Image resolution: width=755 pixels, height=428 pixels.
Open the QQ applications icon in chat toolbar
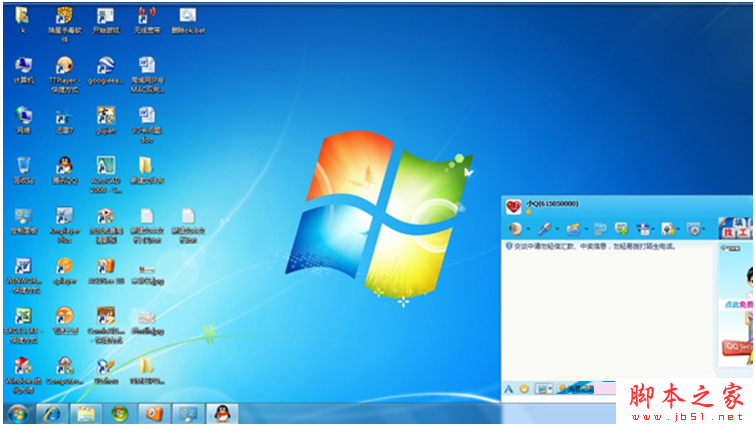668,229
